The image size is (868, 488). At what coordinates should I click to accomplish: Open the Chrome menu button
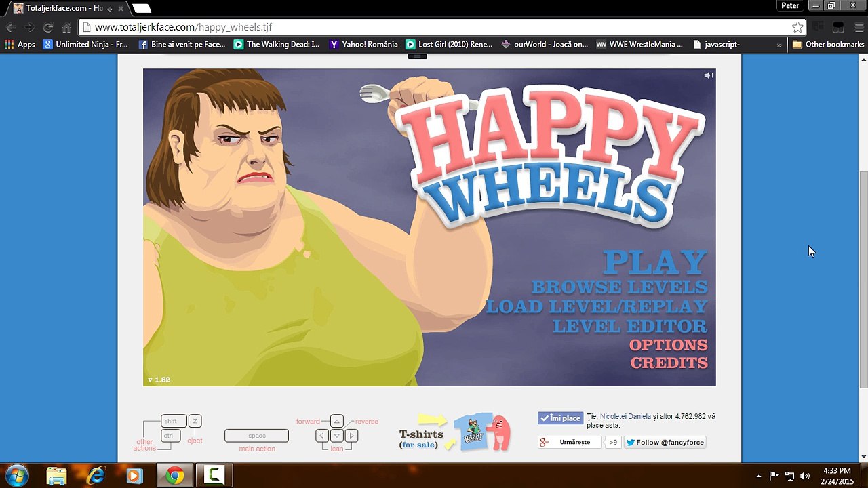[x=858, y=27]
